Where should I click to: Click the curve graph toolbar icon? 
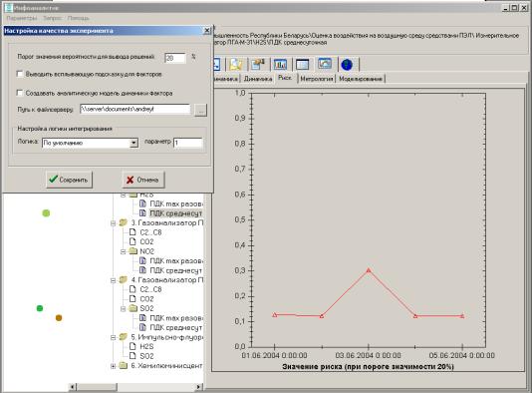(x=325, y=64)
